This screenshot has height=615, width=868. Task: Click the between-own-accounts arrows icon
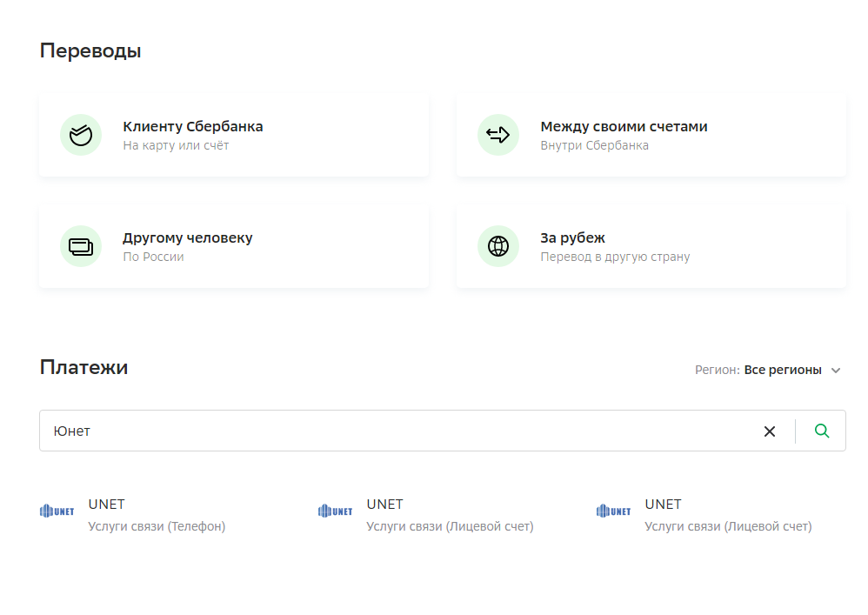click(498, 135)
